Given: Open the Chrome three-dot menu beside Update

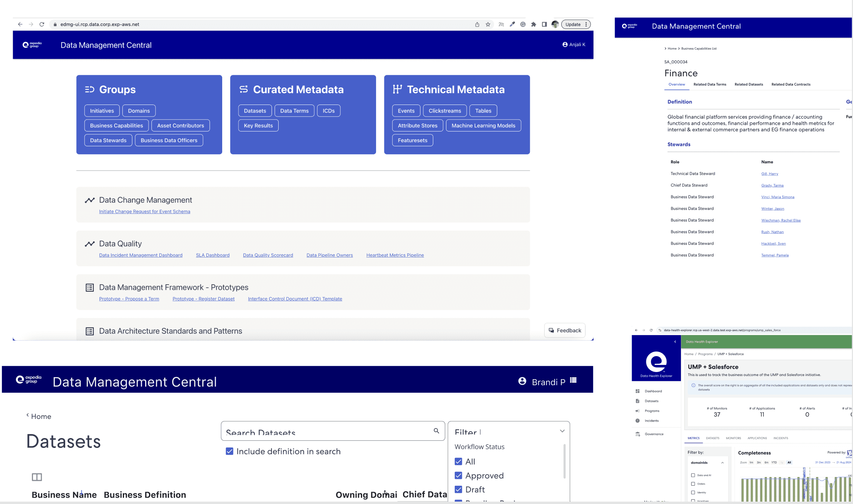Looking at the screenshot, I should click(586, 24).
